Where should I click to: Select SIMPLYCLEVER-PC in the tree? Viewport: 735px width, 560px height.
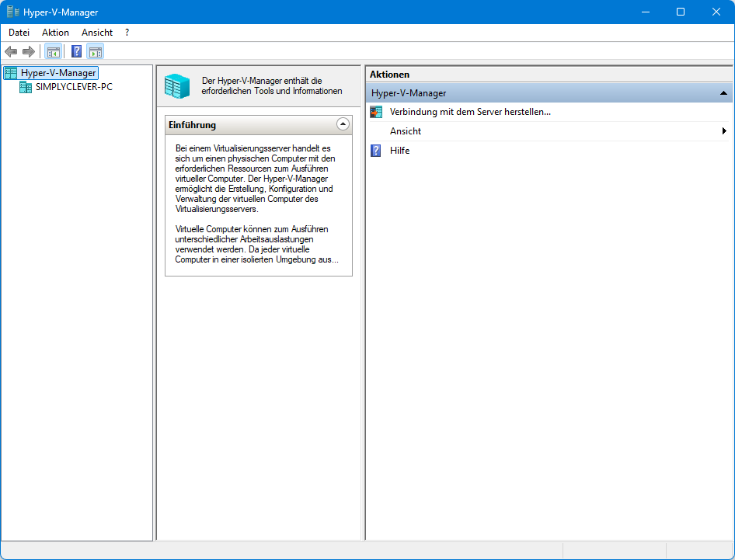pyautogui.click(x=74, y=87)
